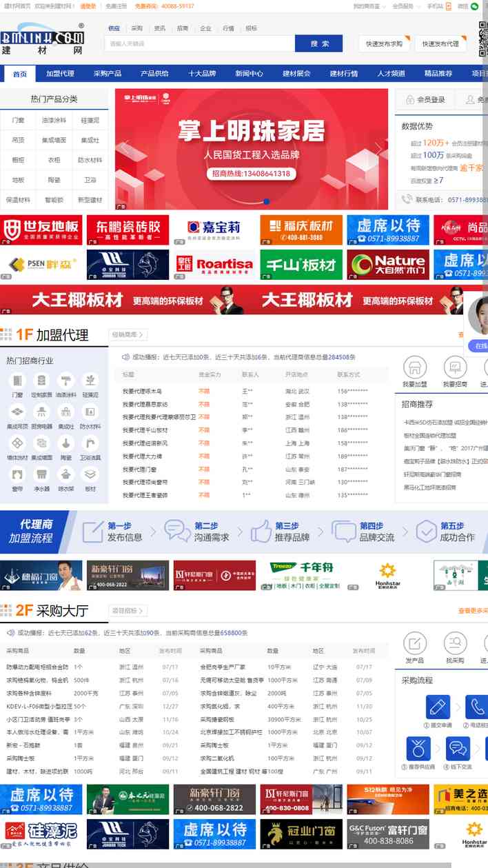
Task: Open the 东鹏瓷砖胶 brand ad
Action: (x=128, y=230)
